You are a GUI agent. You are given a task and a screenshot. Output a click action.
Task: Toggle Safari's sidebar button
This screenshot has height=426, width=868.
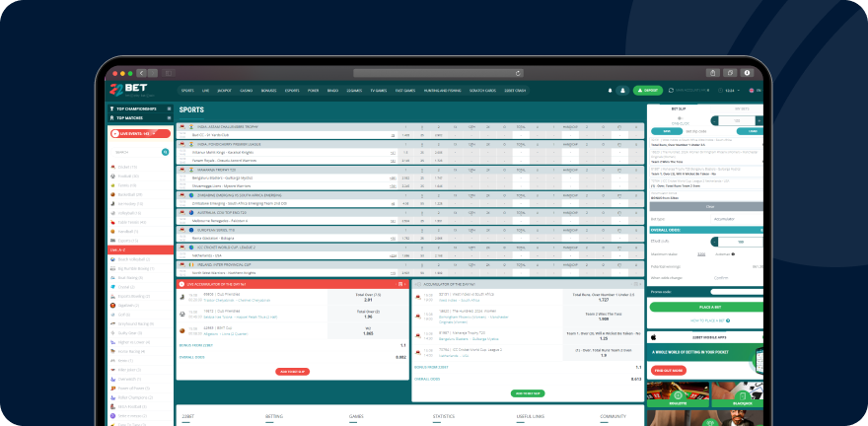click(169, 73)
